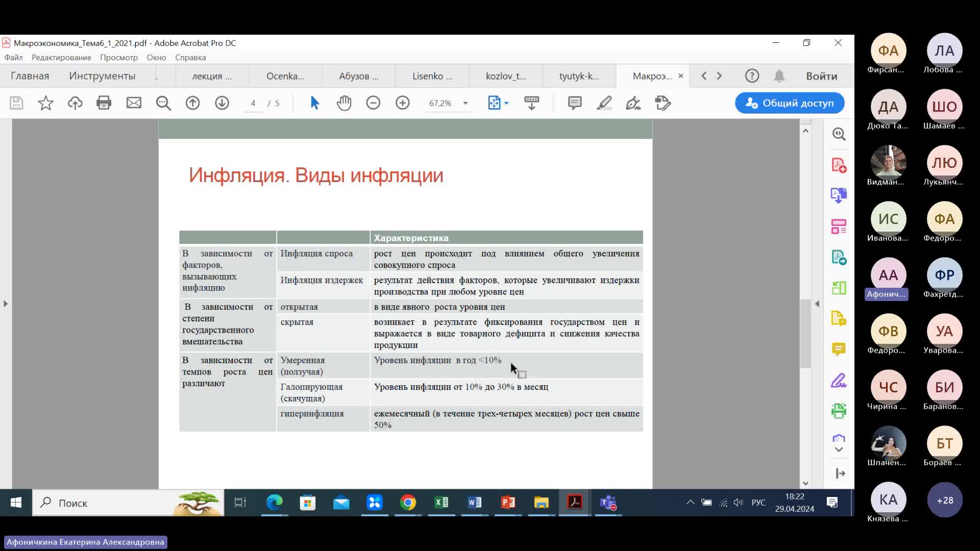980x551 pixels.
Task: Go to the next page arrow
Action: coord(222,103)
